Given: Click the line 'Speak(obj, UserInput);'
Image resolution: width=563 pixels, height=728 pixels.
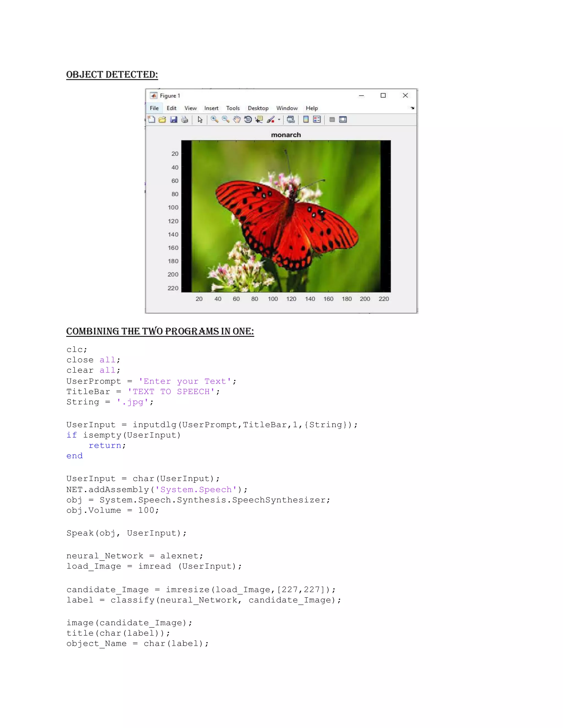Looking at the screenshot, I should [126, 533].
